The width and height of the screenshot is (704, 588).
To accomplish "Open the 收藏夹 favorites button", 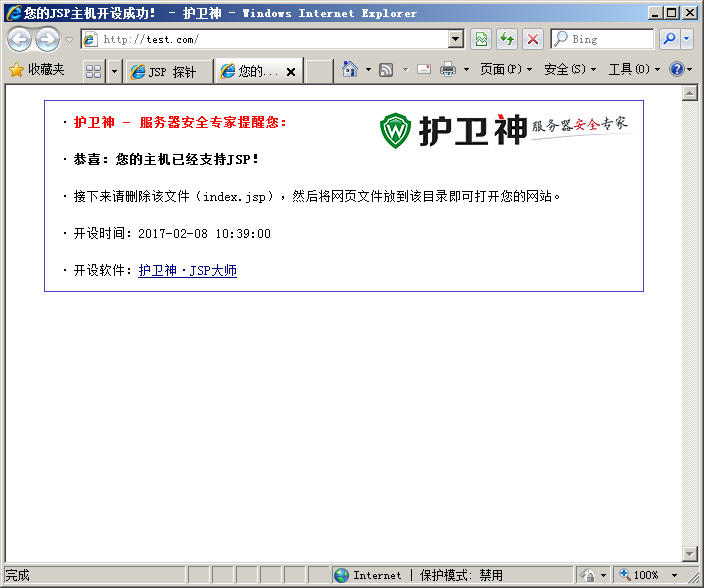I will 36,70.
